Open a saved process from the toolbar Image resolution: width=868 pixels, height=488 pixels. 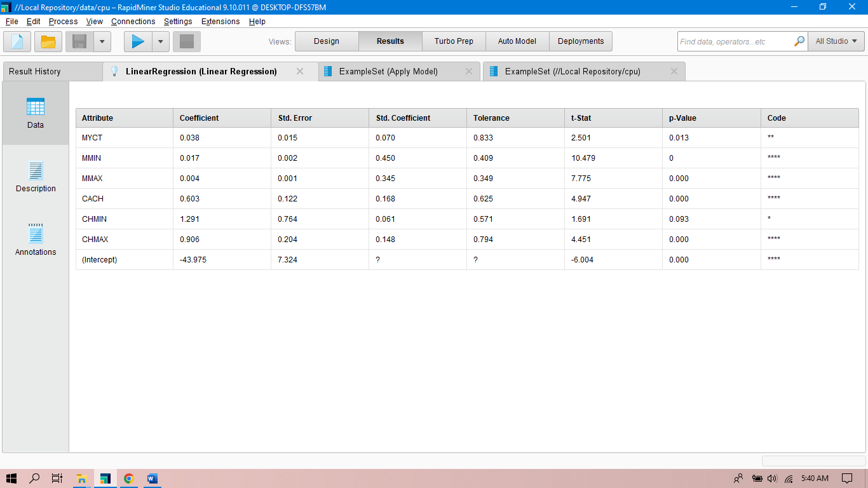tap(48, 41)
